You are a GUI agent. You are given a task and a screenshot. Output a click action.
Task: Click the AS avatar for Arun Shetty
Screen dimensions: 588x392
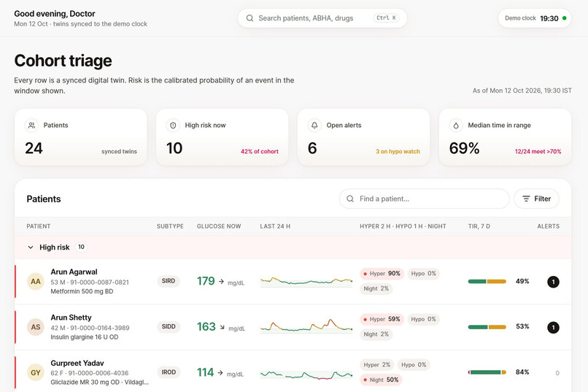pos(36,327)
